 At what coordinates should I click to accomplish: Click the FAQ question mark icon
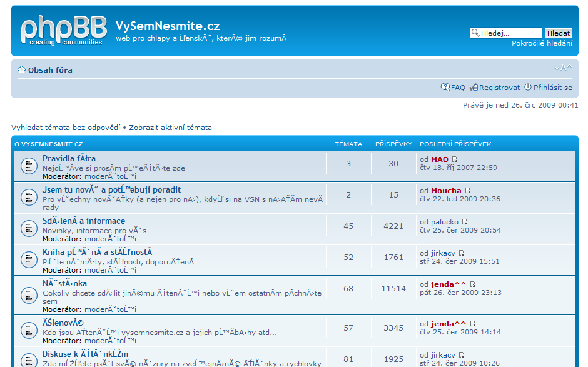tap(445, 87)
